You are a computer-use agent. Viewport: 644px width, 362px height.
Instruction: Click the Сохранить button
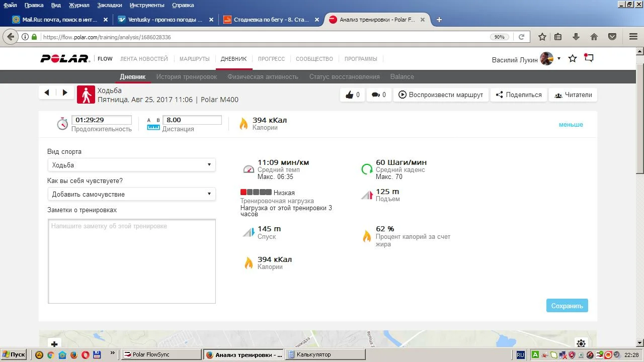pos(567,306)
